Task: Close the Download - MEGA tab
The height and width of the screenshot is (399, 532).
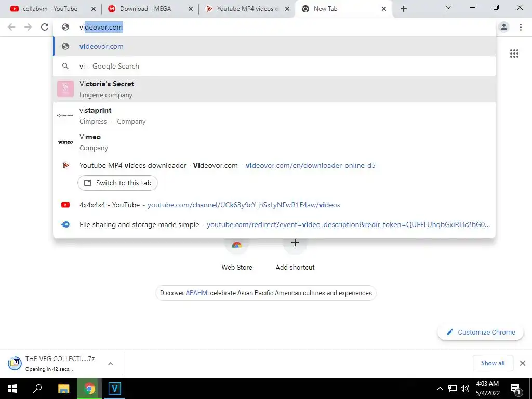Action: (x=191, y=9)
